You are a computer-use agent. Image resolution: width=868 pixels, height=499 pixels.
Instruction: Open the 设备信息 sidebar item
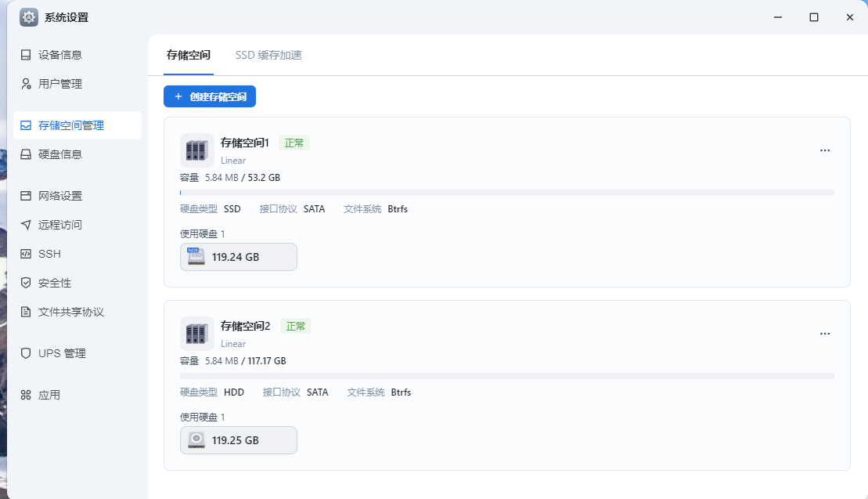tap(77, 55)
